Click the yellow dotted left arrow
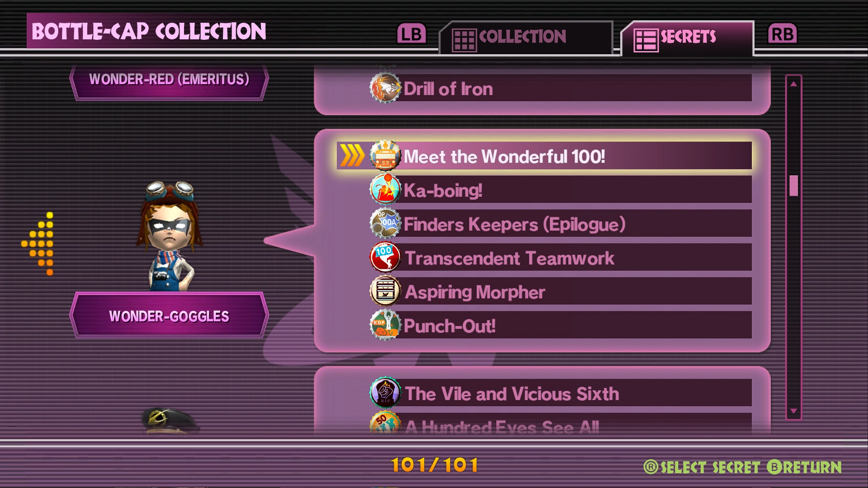Screen dimensions: 868x488 (x=38, y=244)
